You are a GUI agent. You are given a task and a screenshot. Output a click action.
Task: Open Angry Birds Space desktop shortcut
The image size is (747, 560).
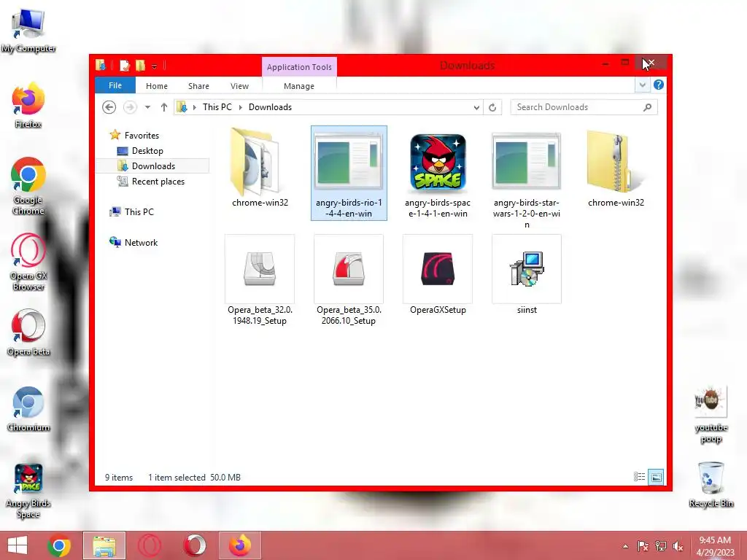click(28, 491)
